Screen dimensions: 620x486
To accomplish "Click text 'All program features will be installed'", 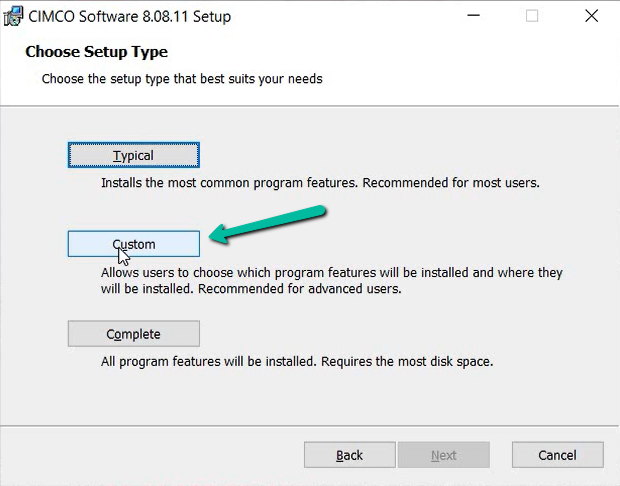I will click(x=208, y=361).
